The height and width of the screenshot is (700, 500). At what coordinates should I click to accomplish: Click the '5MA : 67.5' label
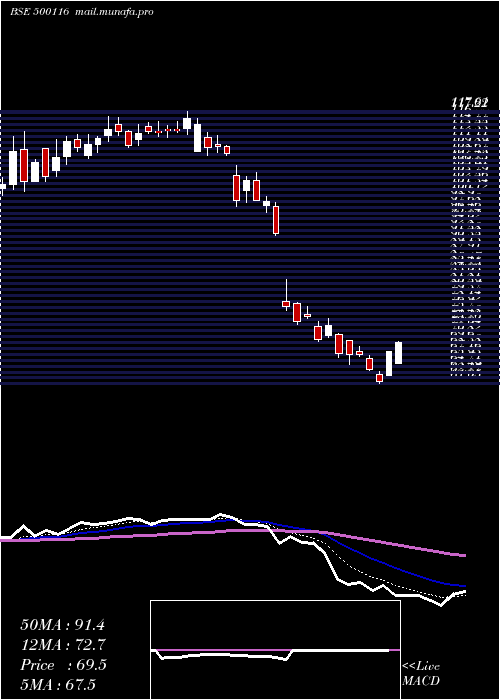click(x=58, y=685)
